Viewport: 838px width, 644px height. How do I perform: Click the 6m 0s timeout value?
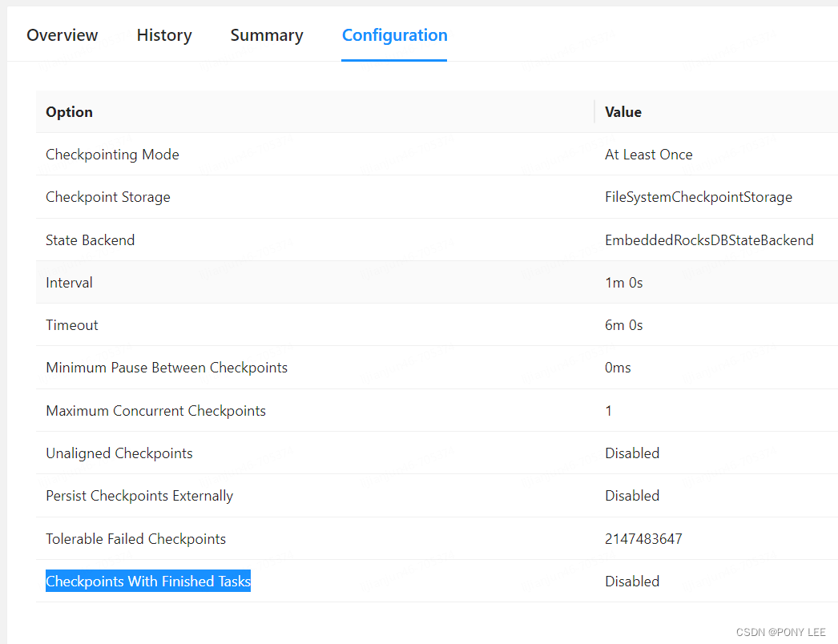(x=623, y=325)
